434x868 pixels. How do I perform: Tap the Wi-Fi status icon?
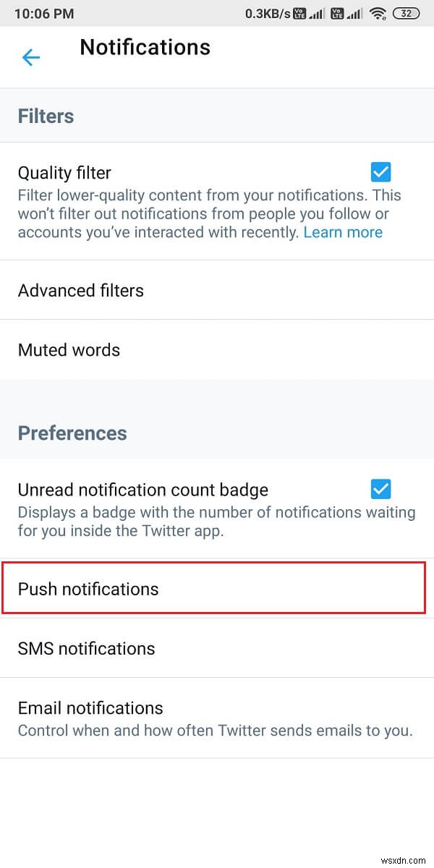pos(378,13)
